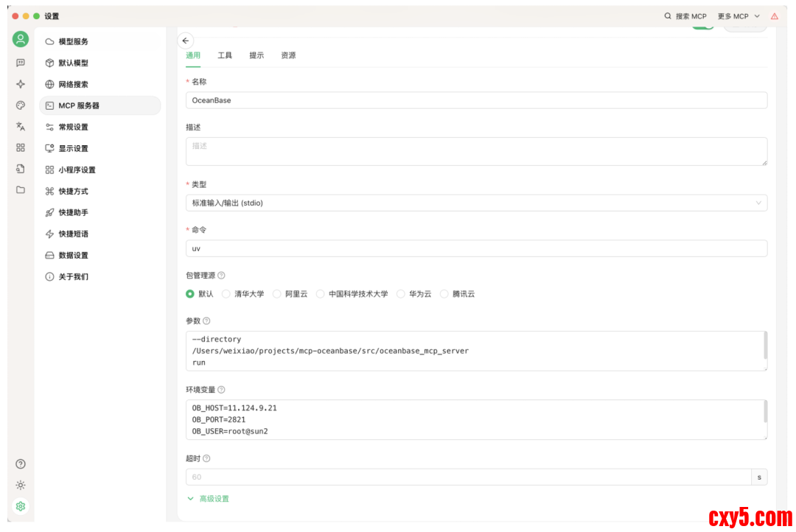Screen dimensions: 796x532
Task: Open the 类型 stdio dropdown
Action: 476,203
